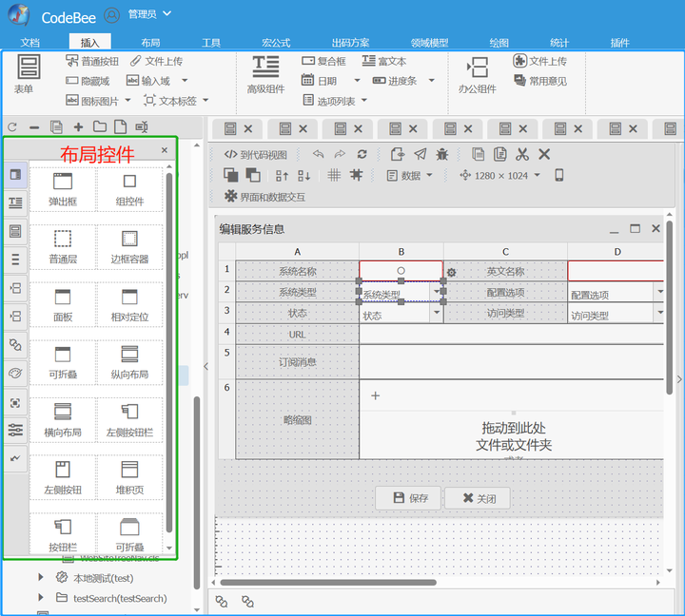Open the 工具 ribbon tab
This screenshot has height=616, width=685.
pos(211,43)
